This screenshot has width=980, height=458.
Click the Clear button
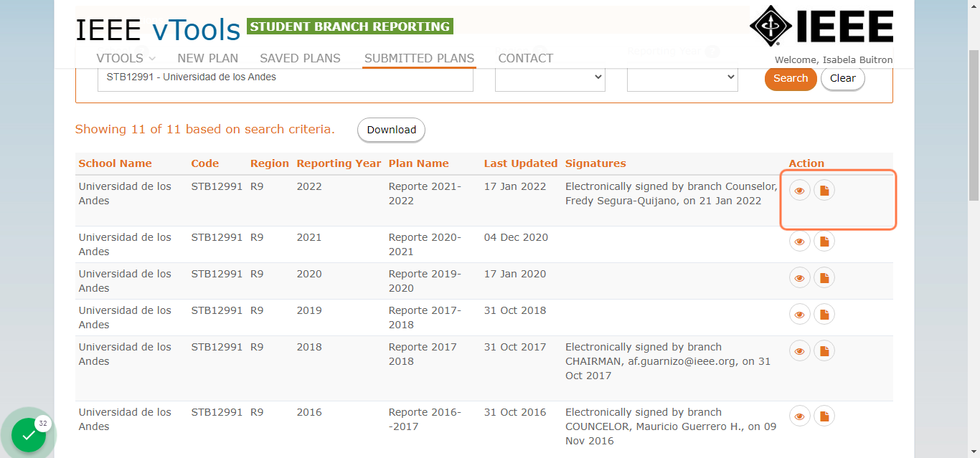[843, 78]
